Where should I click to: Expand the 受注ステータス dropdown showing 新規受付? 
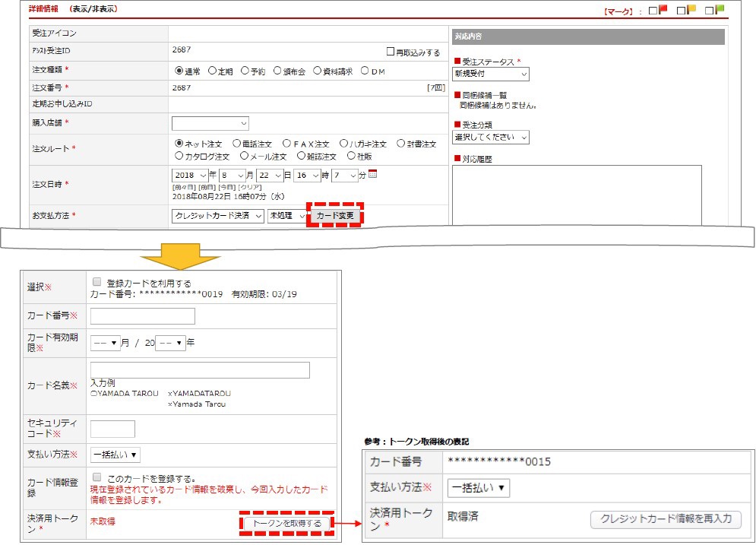tap(491, 74)
